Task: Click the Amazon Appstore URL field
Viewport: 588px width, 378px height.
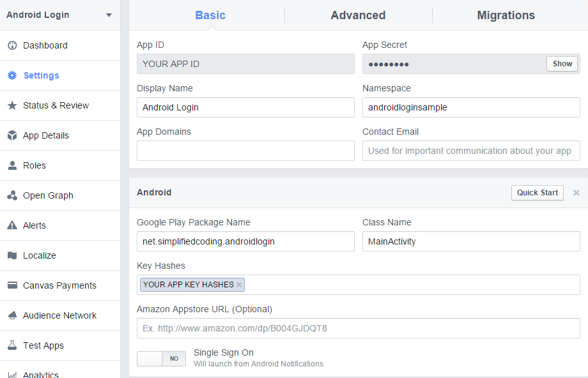Action: 359,328
